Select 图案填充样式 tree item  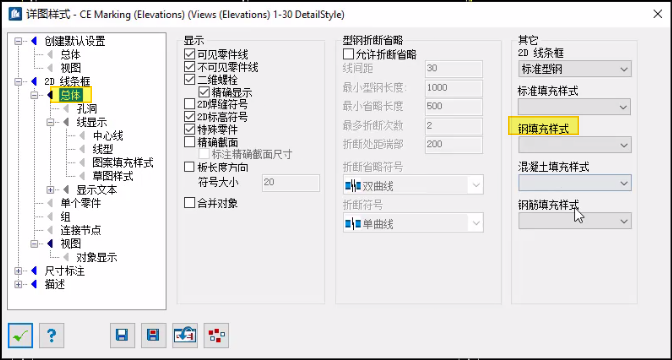point(123,163)
